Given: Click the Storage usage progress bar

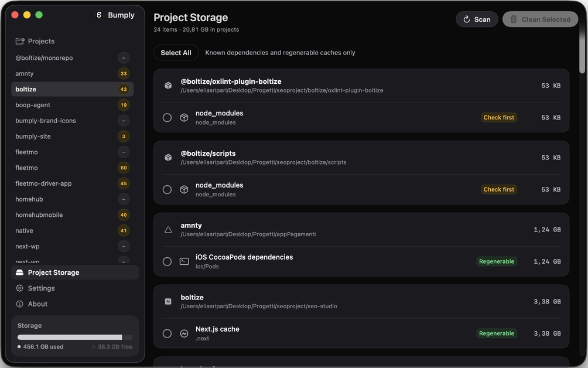Looking at the screenshot, I should click(75, 338).
